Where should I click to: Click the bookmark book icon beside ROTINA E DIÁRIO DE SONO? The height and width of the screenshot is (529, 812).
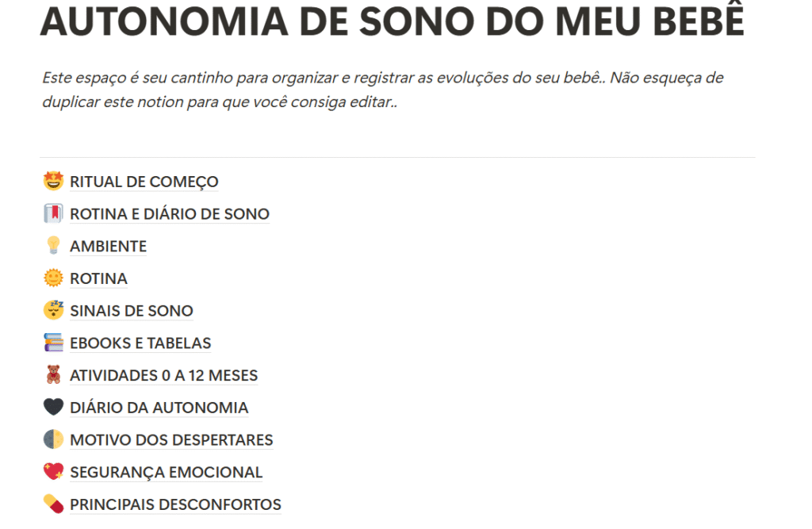[x=53, y=214]
